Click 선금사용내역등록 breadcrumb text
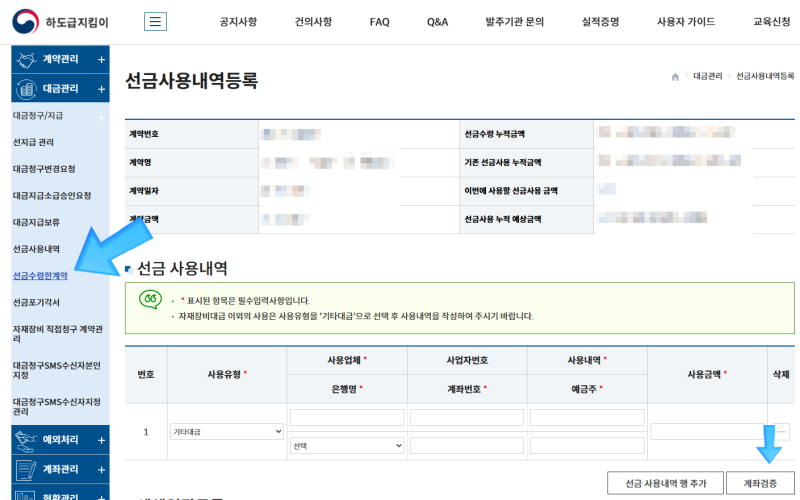 point(765,76)
